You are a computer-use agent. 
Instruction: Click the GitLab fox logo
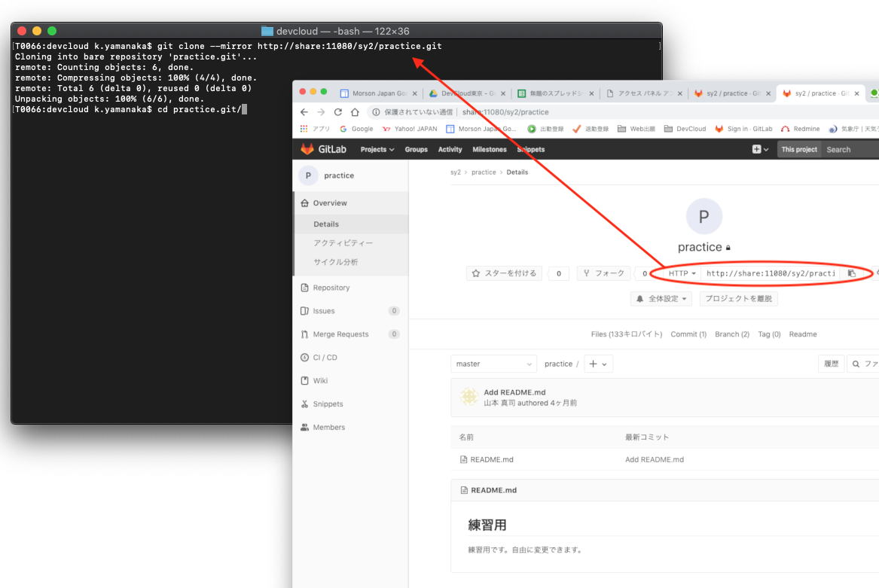click(x=308, y=149)
